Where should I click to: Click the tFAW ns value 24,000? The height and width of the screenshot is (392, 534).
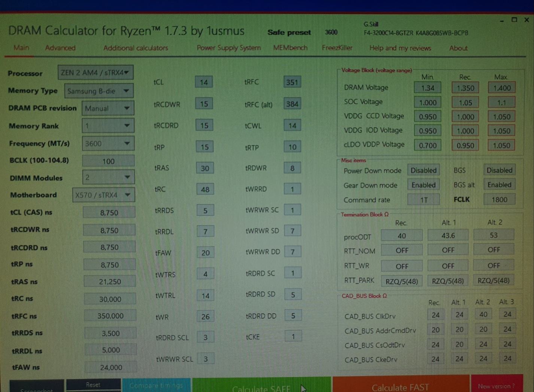[111, 367]
